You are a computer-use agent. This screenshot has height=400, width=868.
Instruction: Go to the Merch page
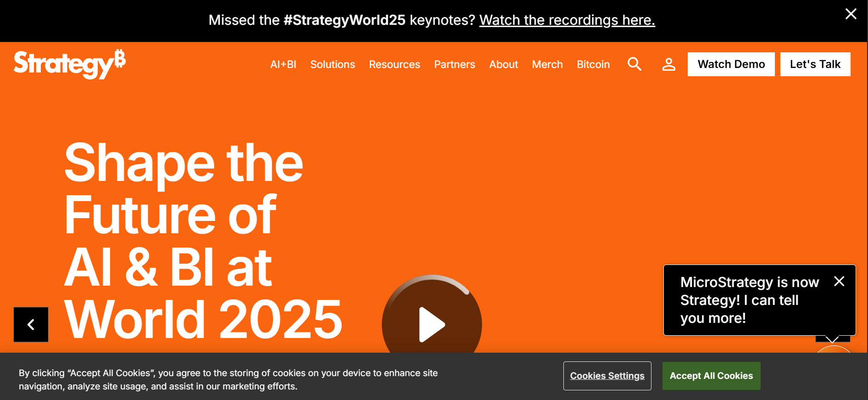[547, 64]
